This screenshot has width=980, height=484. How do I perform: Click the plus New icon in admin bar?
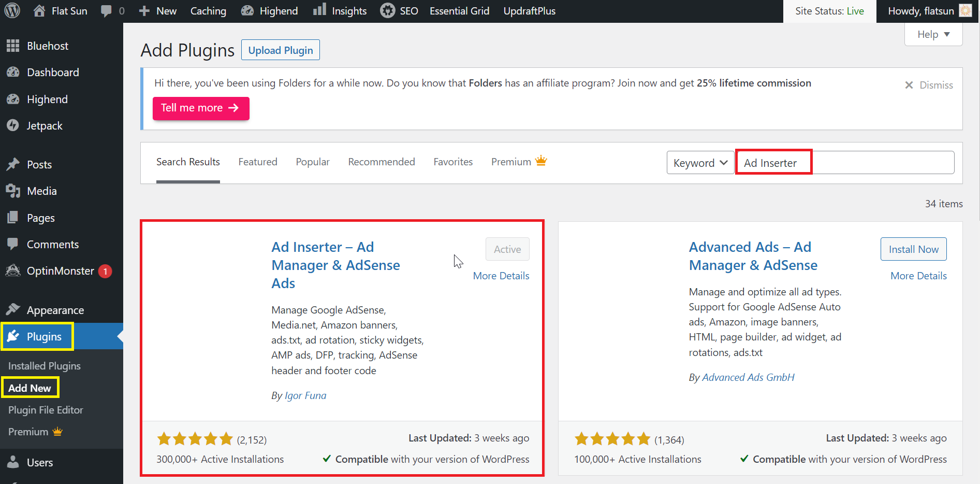144,11
